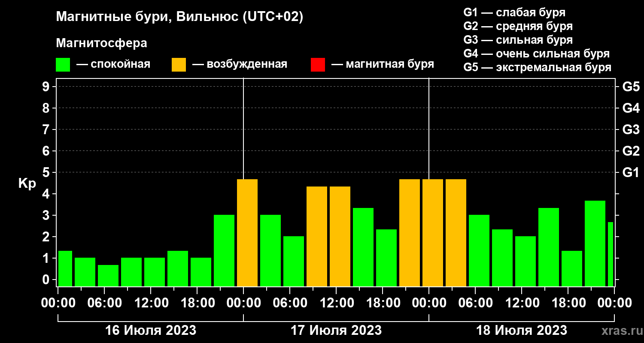644x343 pixels.
Task: Click the 'G2' label on the right axis
Action: click(631, 151)
